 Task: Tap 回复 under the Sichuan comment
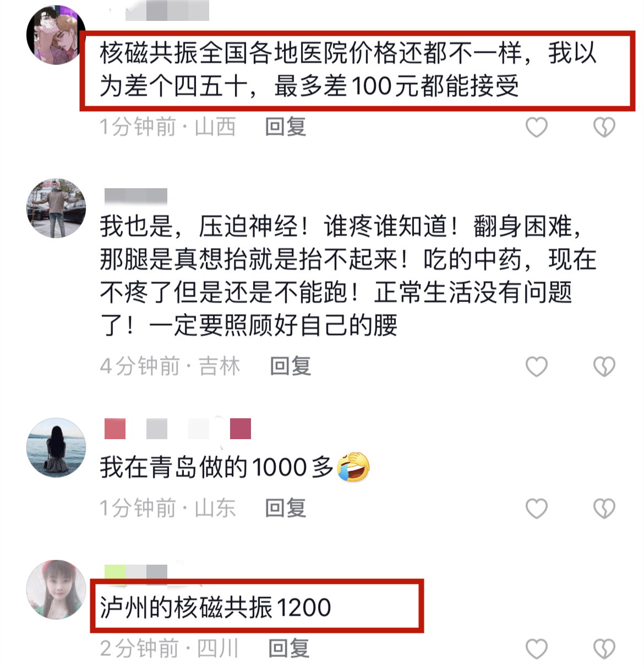pos(289,648)
